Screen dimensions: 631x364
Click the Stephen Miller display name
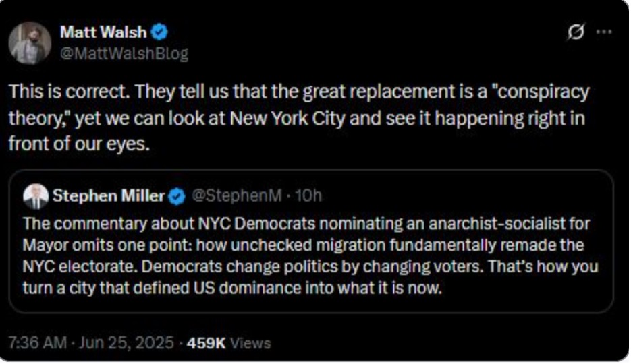point(109,196)
